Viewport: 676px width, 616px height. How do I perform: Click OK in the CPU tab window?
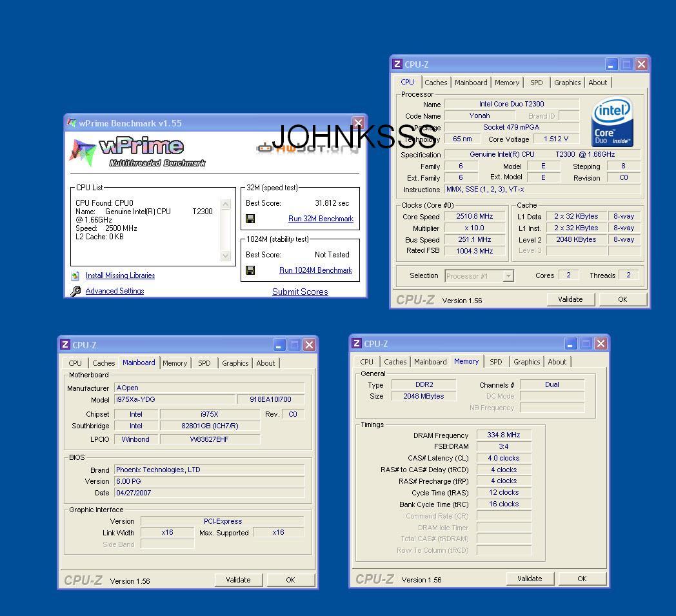click(622, 299)
